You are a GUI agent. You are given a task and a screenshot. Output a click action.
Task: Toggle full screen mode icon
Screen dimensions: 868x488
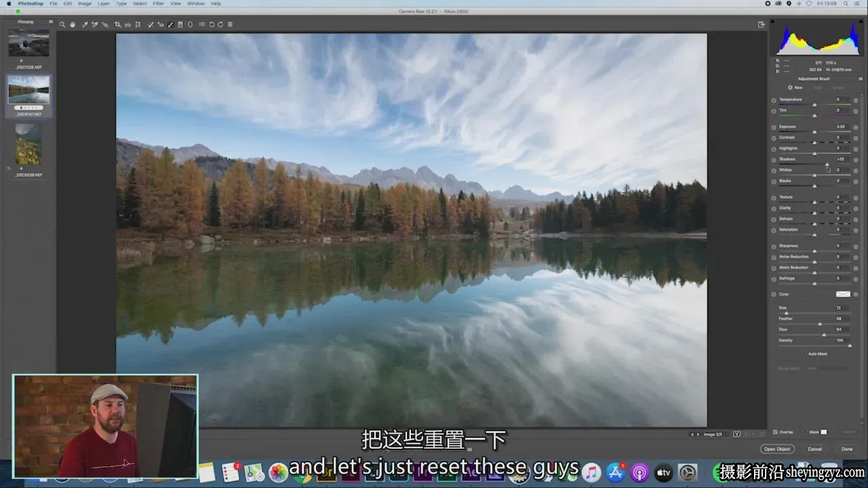point(762,24)
